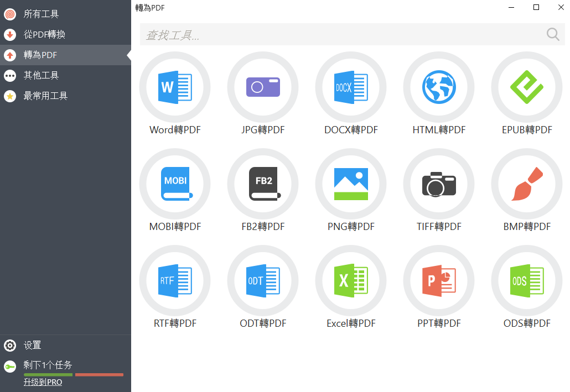Open the Word轉PDF converter icon
570x392 pixels.
coord(175,87)
